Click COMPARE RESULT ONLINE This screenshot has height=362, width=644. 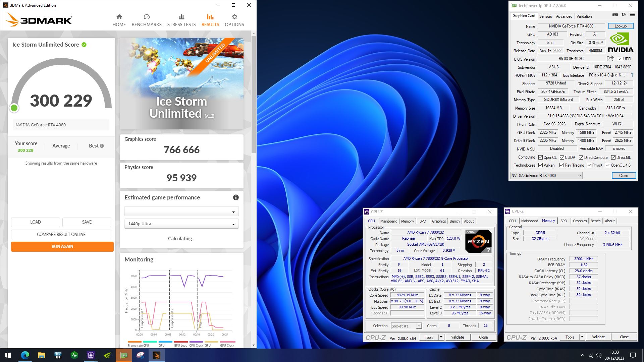(61, 234)
